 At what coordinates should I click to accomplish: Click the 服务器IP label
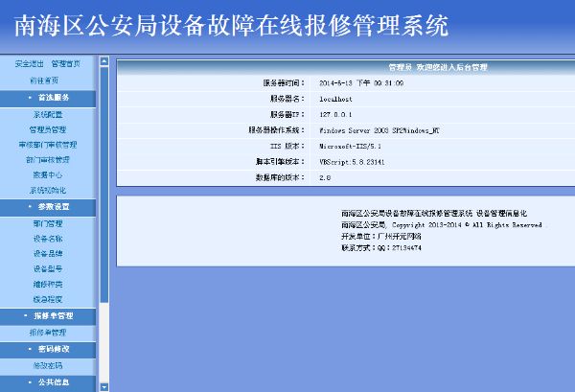287,114
